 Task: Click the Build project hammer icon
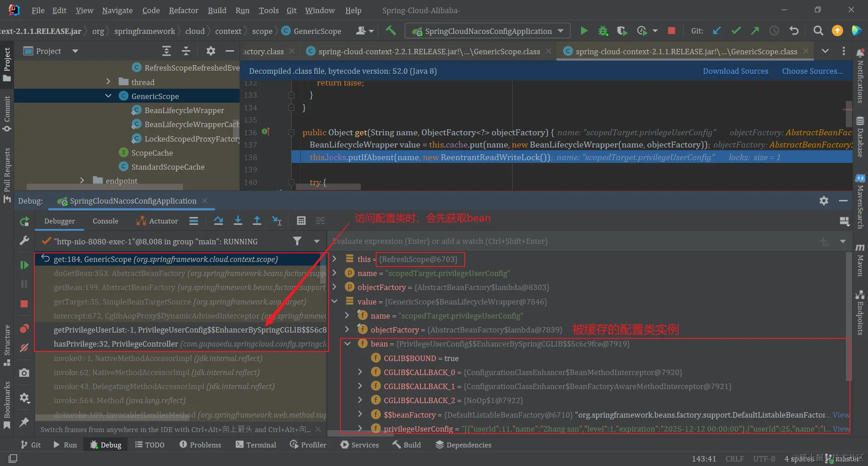391,31
